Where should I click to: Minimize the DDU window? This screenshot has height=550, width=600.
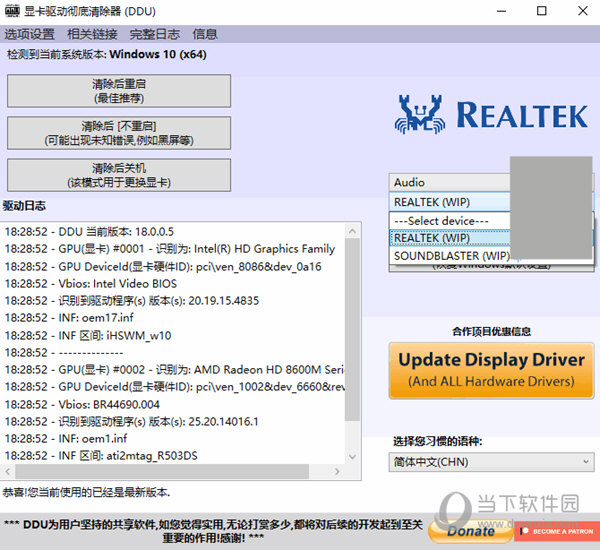click(501, 11)
